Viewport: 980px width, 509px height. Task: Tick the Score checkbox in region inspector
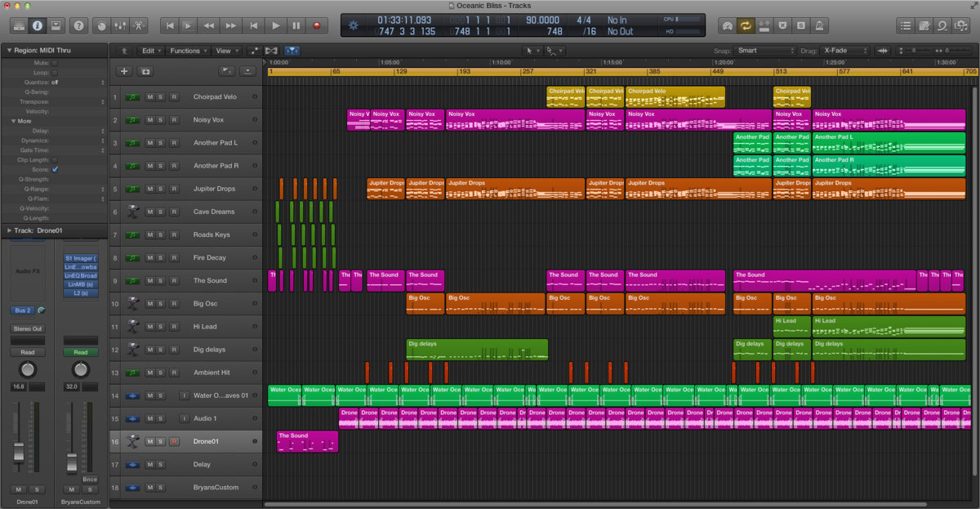55,169
